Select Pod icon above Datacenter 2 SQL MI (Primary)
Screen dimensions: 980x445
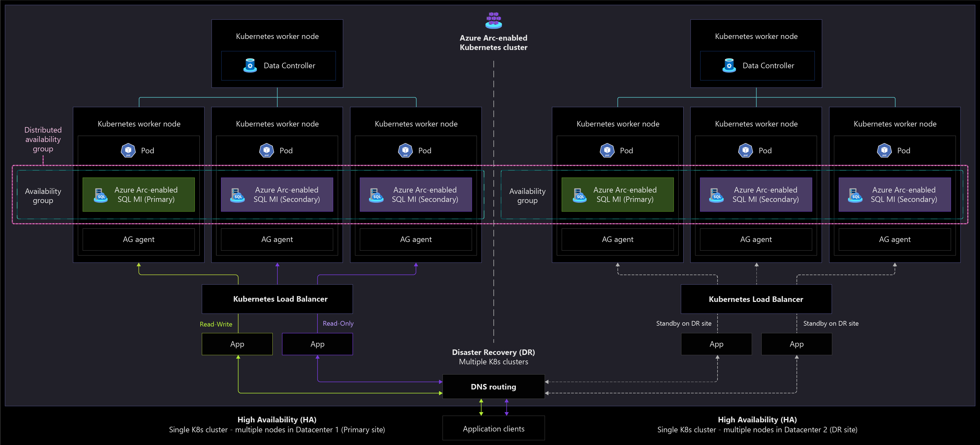coord(607,151)
